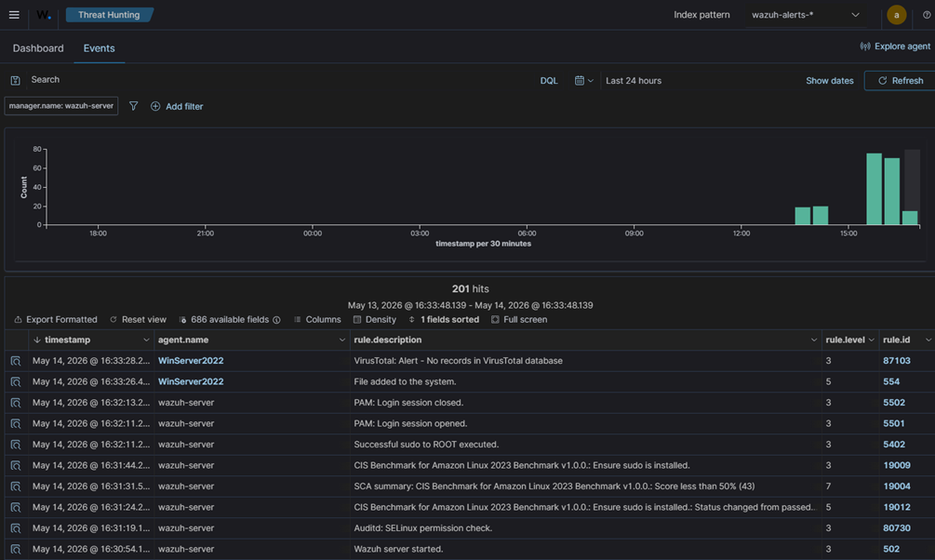
Task: Open the user avatar 'a' menu
Action: pos(896,15)
